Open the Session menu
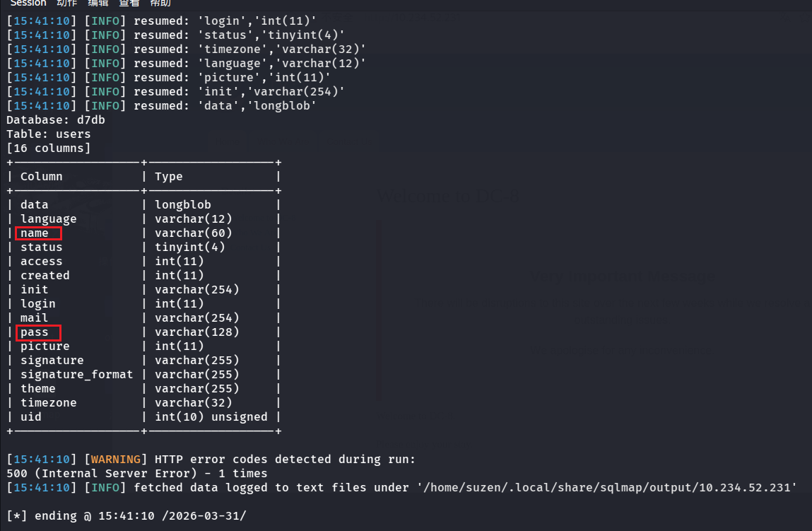The image size is (812, 531). [28, 3]
